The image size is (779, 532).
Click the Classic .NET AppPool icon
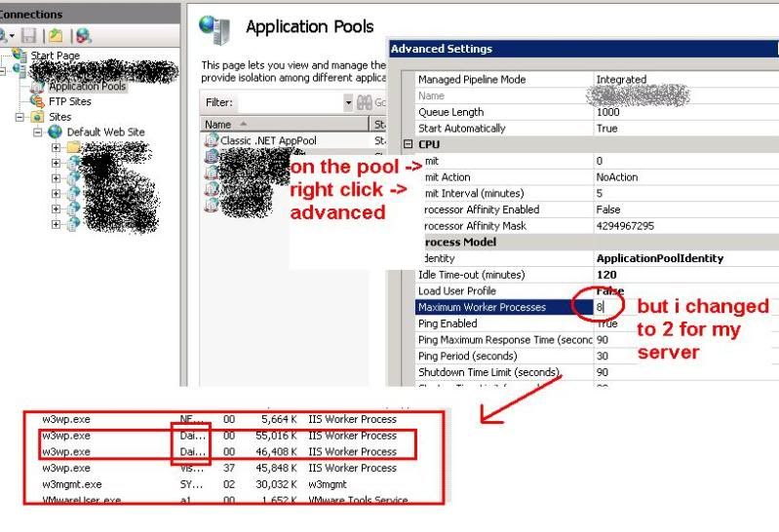[211, 140]
